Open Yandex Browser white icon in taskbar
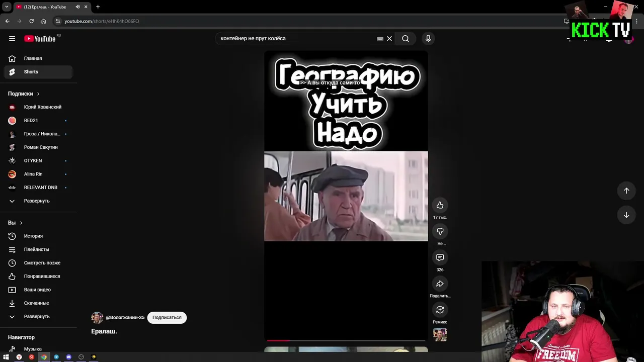The width and height of the screenshot is (644, 362). pyautogui.click(x=19, y=357)
